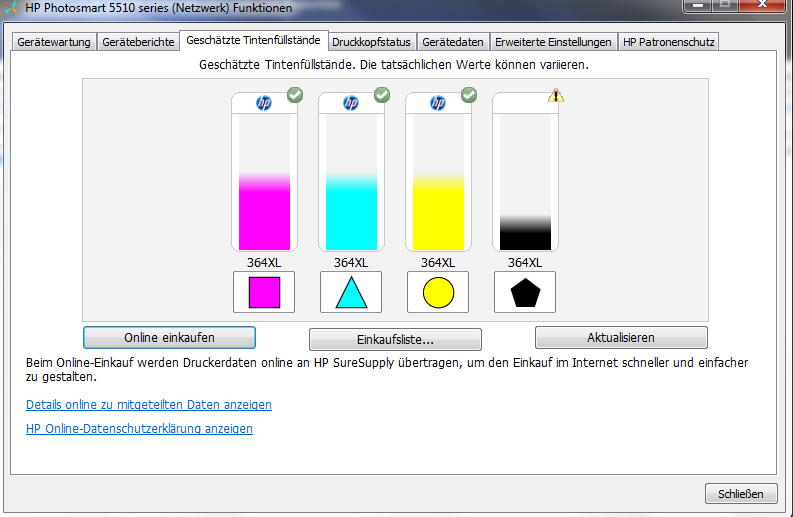Click the 364XL label under yellow cartridge
Viewport: 793px width, 517px height.
[x=438, y=263]
